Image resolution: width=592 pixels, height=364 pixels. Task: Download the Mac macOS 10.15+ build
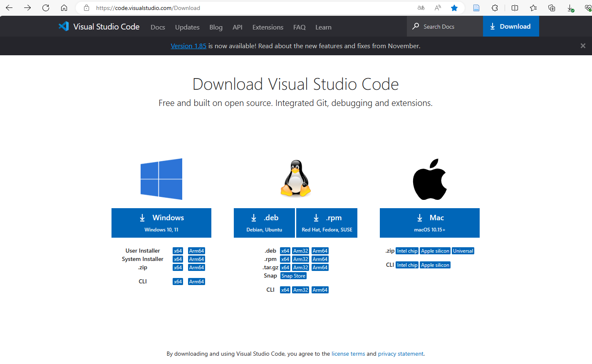430,223
